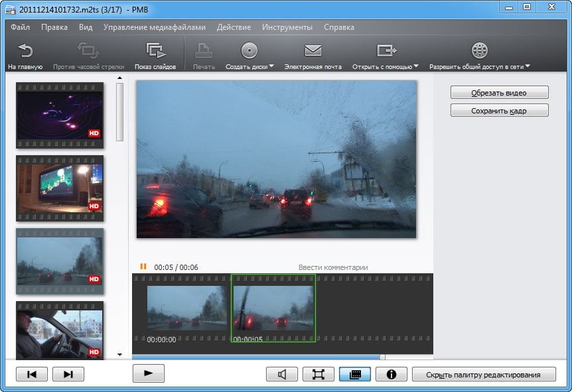Toggle the fit-to-screen view button
This screenshot has height=392, width=572.
coord(319,374)
